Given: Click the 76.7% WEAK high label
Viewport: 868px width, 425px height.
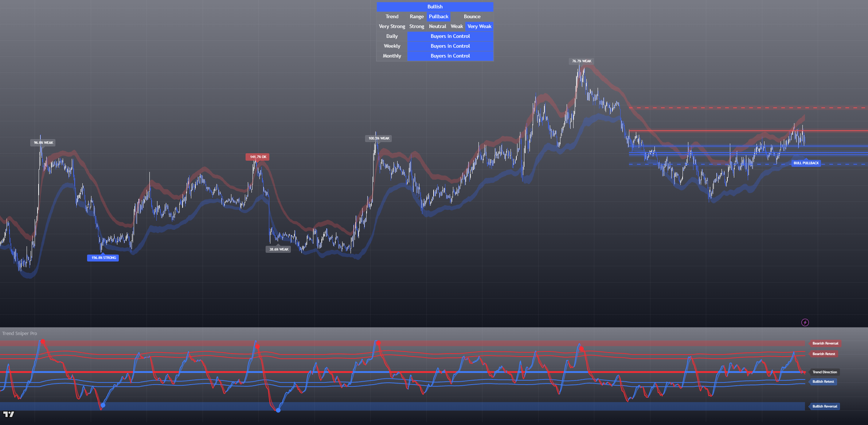Looking at the screenshot, I should tap(581, 61).
